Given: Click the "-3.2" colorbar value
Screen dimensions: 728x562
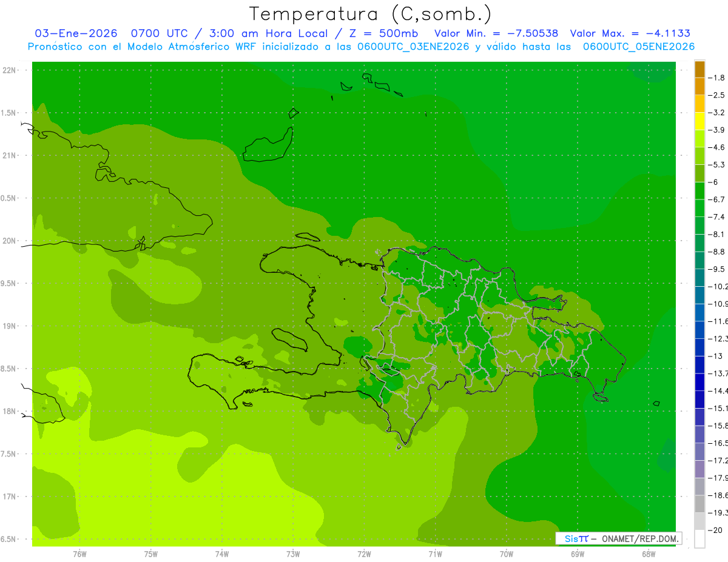Looking at the screenshot, I should (x=717, y=112).
